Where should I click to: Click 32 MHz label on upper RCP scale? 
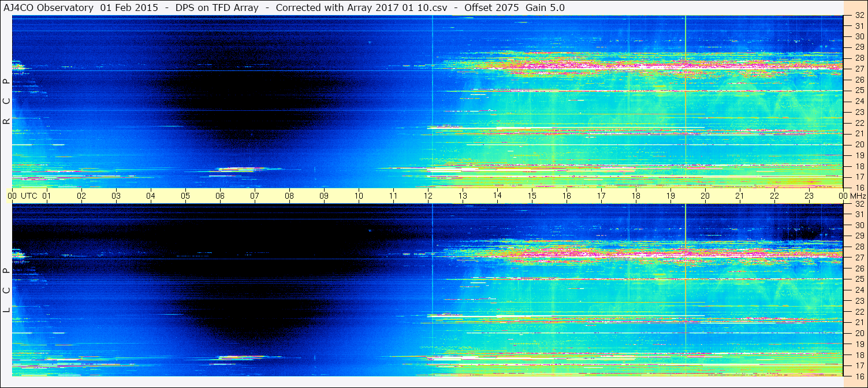[x=859, y=16]
